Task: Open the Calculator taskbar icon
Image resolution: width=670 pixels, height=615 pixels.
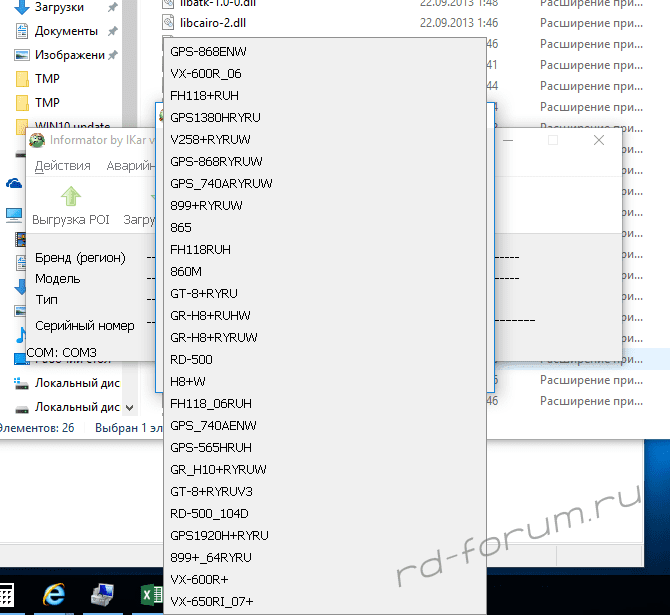Action: point(6,594)
